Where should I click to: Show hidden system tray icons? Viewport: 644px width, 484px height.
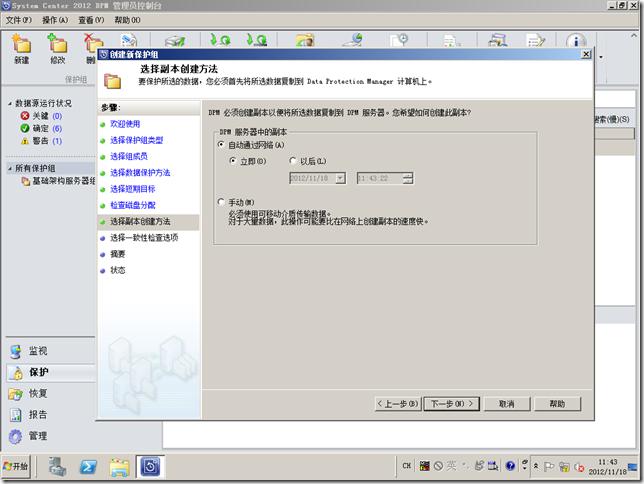tap(536, 466)
